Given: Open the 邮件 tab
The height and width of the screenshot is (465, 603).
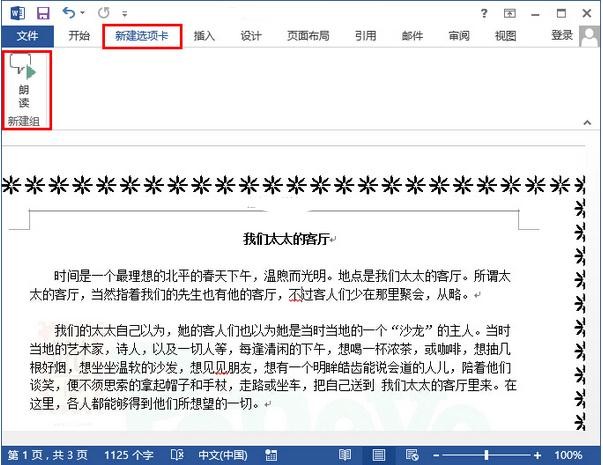Looking at the screenshot, I should click(412, 36).
